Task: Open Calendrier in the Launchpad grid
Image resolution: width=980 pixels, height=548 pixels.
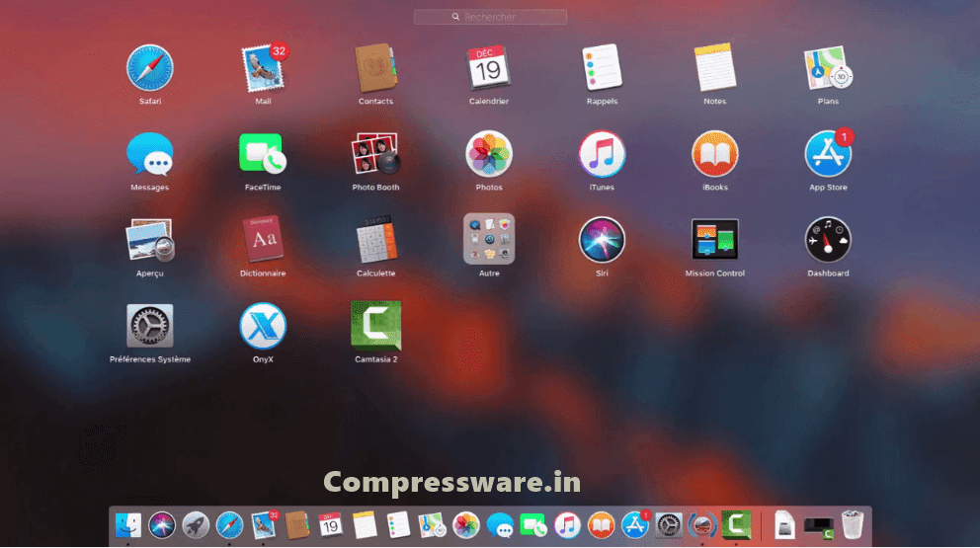Action: pos(489,67)
